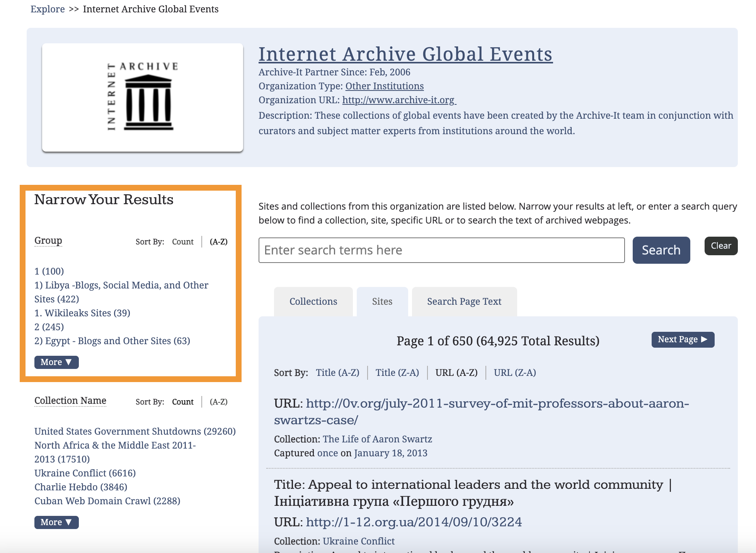This screenshot has width=756, height=553.
Task: Open the Search Page Text tab
Action: coord(464,302)
